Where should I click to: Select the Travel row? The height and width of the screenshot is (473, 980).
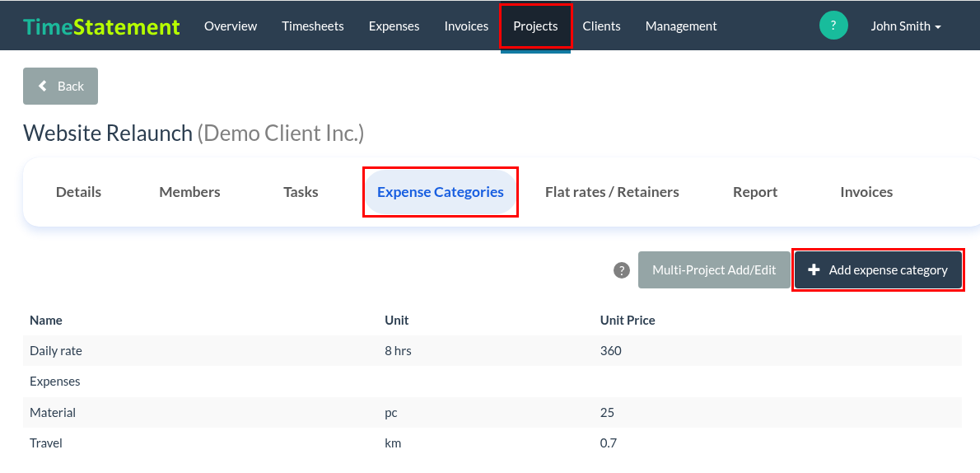492,443
